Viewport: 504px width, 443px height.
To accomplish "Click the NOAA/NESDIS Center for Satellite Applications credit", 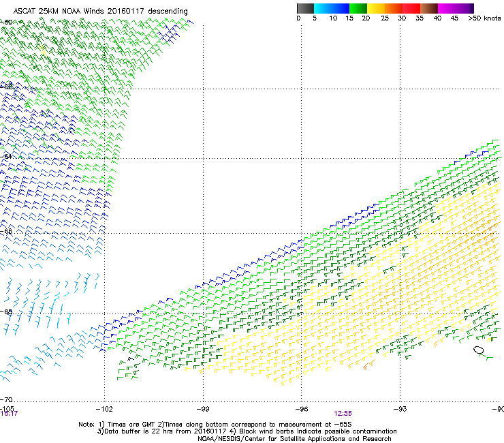I will 294,439.
